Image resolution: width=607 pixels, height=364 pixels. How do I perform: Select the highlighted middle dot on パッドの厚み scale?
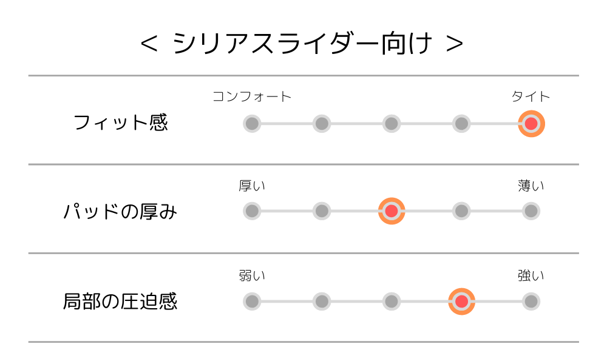[x=392, y=211]
